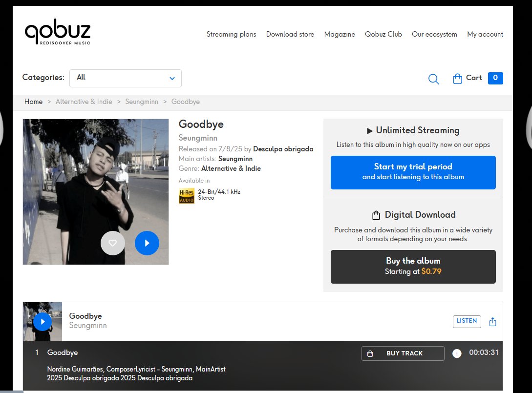Open Alternative & Indie breadcrumb

coord(84,102)
